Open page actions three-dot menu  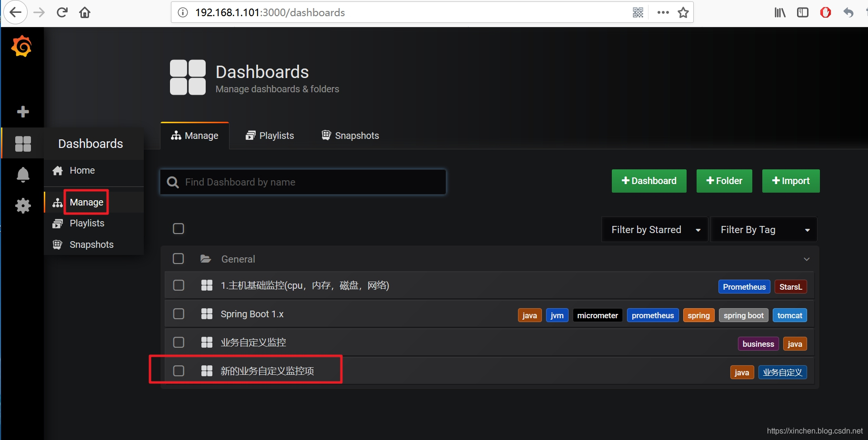coord(663,12)
